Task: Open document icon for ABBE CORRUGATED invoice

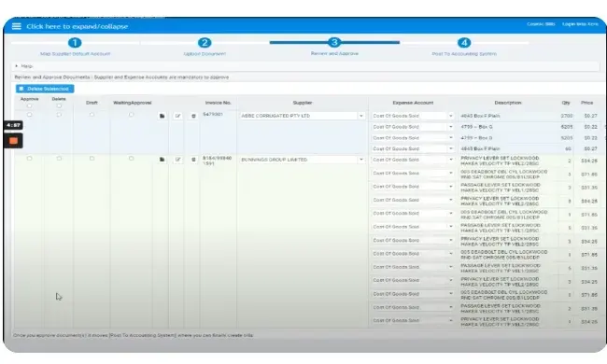Action: [x=162, y=116]
